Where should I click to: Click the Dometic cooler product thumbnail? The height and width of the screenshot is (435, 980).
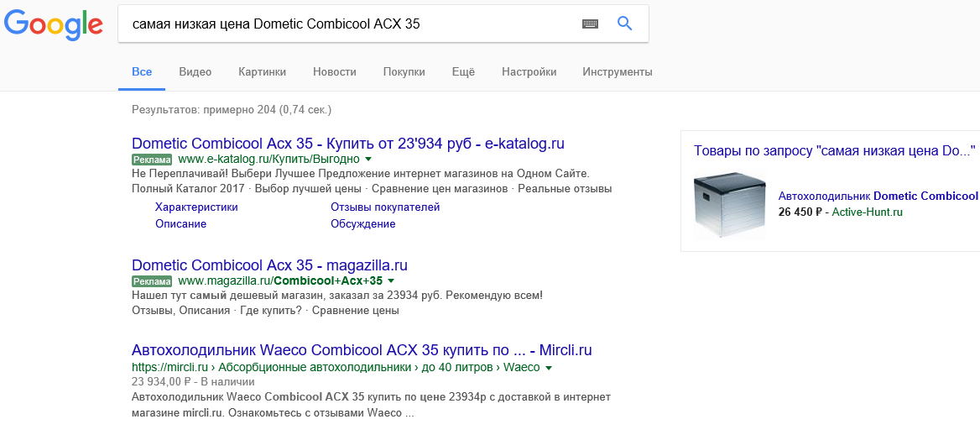coord(729,206)
